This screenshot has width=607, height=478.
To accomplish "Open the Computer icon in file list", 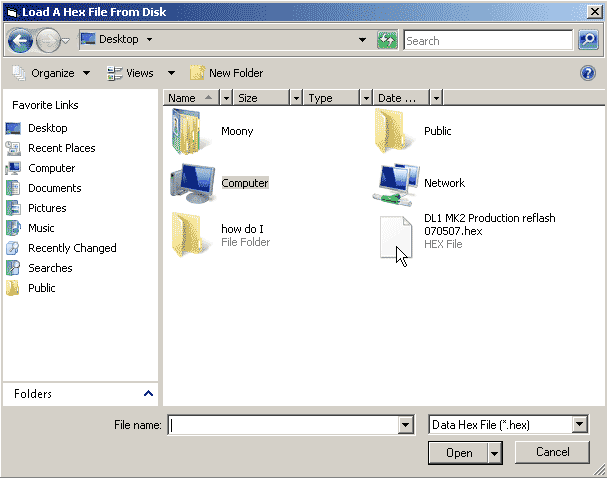I will coord(189,183).
